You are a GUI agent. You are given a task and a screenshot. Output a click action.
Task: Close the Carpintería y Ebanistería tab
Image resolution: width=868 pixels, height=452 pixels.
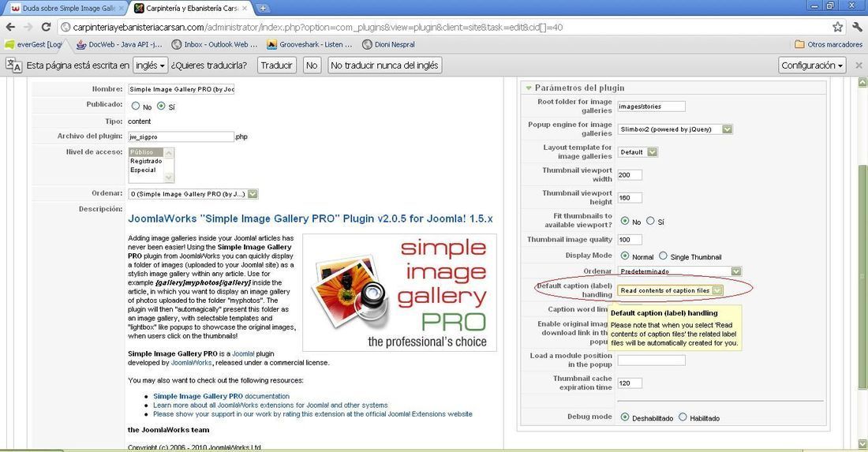(x=245, y=9)
